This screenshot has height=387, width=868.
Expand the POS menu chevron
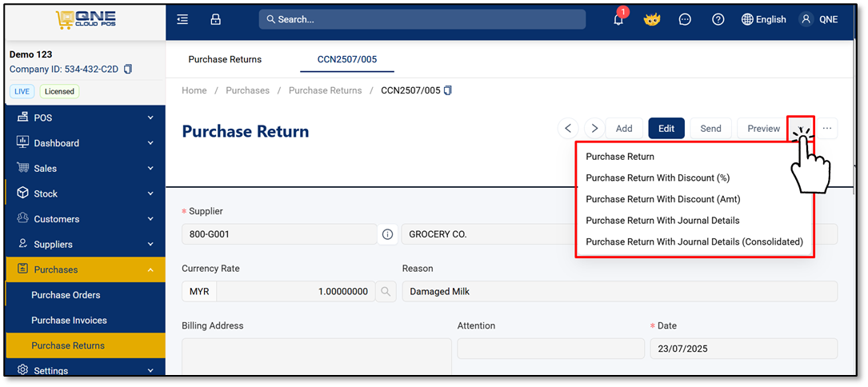click(x=150, y=118)
